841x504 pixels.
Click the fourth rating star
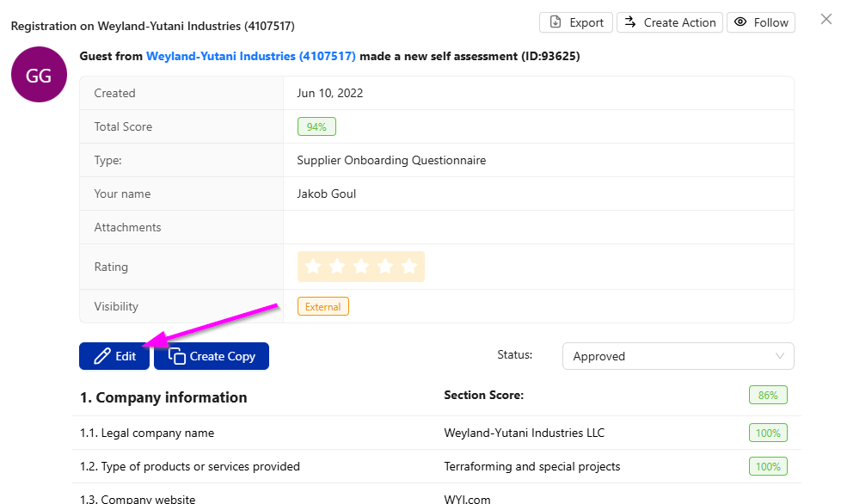[385, 266]
